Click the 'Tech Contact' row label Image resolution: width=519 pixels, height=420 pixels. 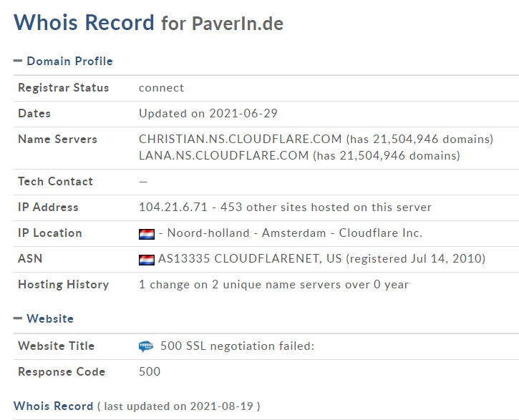coord(56,181)
